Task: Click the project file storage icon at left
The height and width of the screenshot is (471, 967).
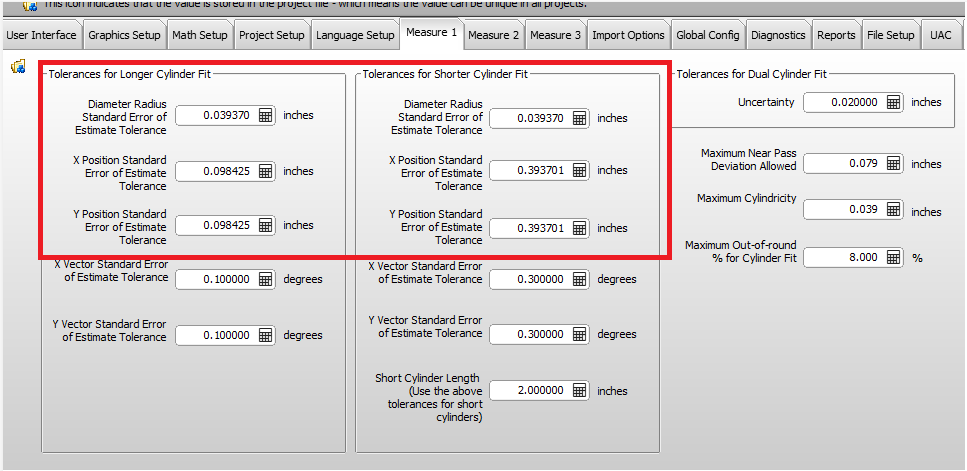Action: point(18,67)
